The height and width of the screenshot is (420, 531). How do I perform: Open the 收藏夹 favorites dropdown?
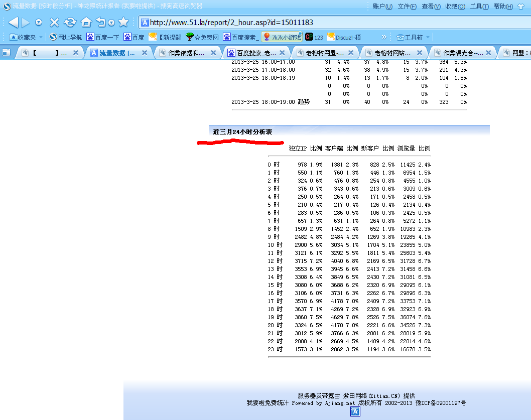[26, 37]
